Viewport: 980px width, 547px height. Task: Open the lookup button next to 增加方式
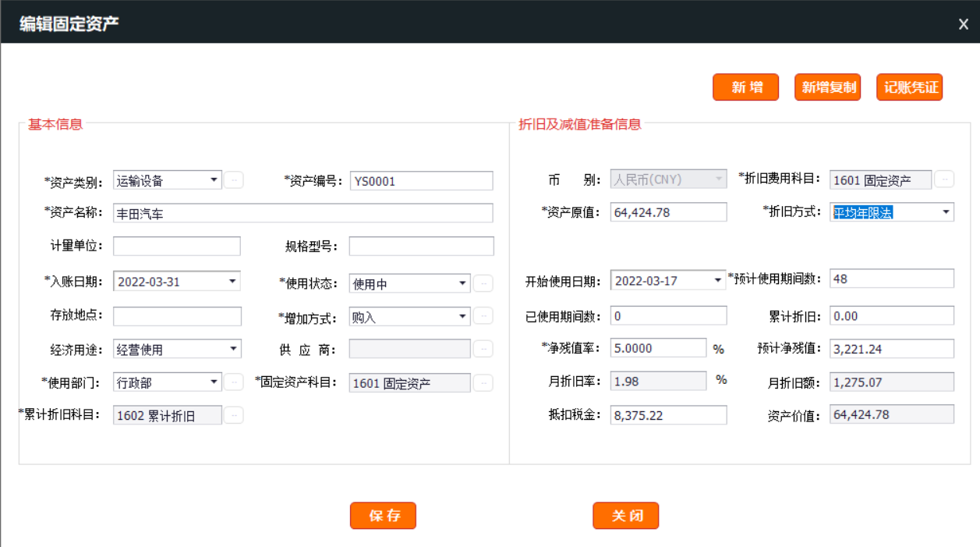[x=483, y=316]
